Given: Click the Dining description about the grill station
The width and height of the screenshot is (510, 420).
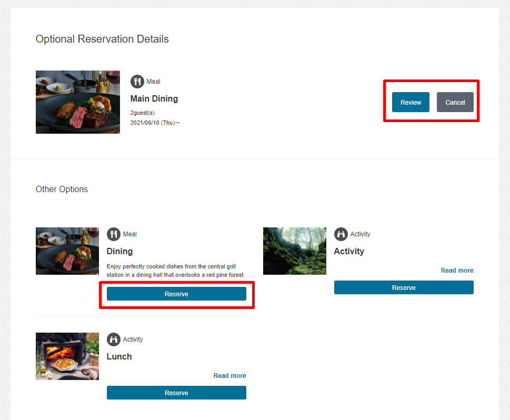Looking at the screenshot, I should (x=176, y=271).
